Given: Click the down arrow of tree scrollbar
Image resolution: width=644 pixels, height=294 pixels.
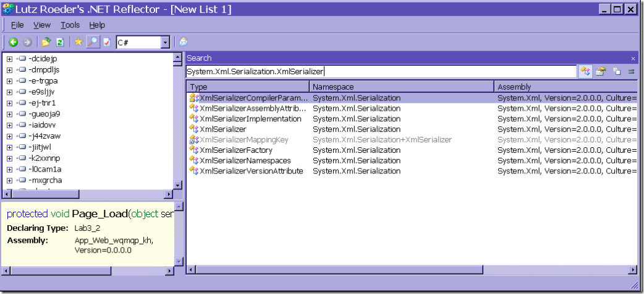Looking at the screenshot, I should (177, 186).
